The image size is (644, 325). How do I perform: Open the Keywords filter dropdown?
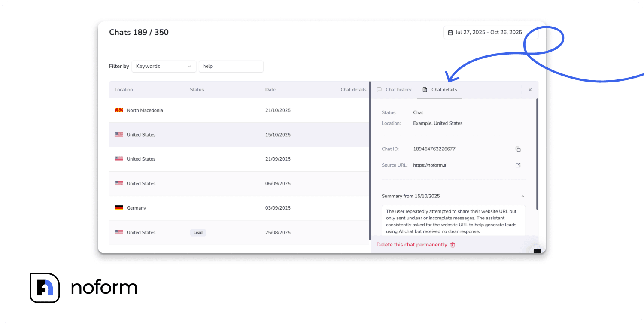(x=164, y=66)
